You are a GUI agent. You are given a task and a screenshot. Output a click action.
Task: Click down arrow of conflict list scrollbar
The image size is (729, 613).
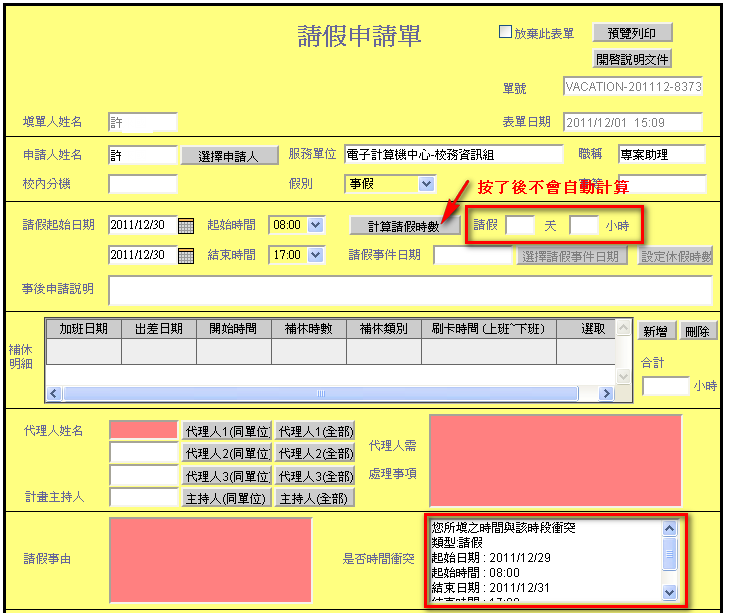pyautogui.click(x=670, y=592)
